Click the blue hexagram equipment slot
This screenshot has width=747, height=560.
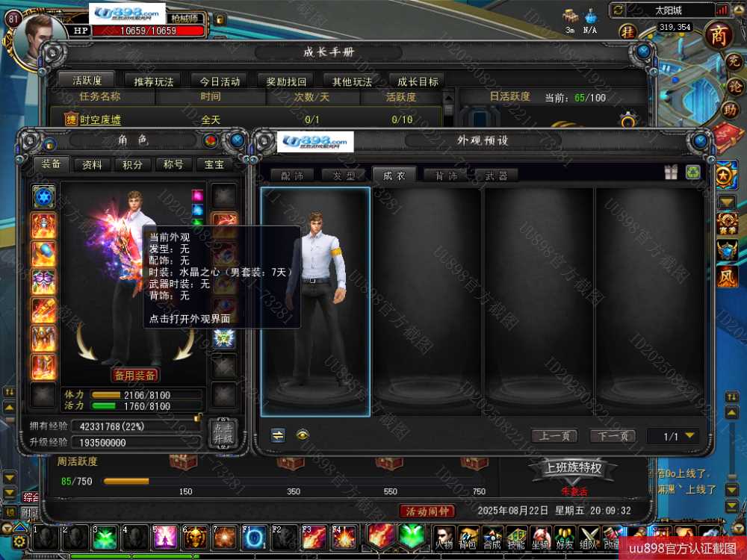[x=43, y=196]
